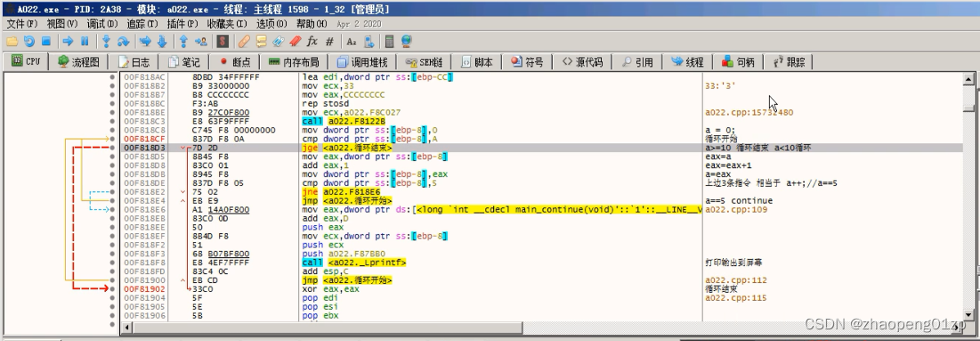Click the Step Over icon

point(123,42)
